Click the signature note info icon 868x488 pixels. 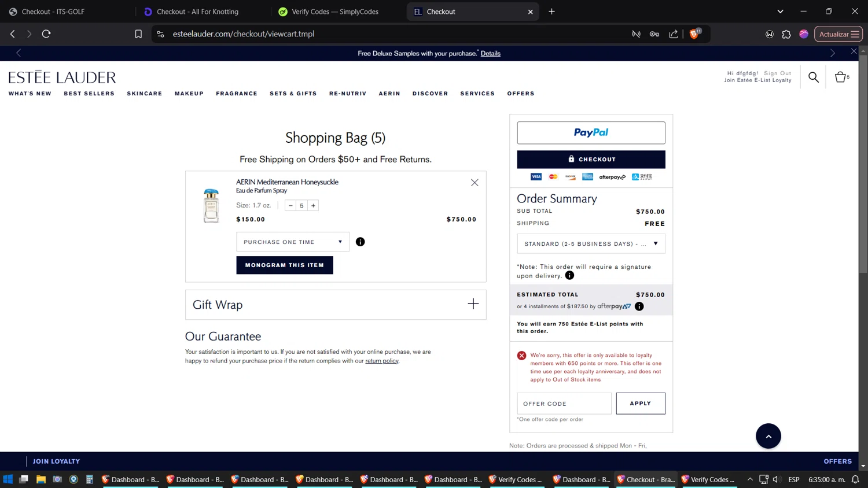click(x=569, y=275)
